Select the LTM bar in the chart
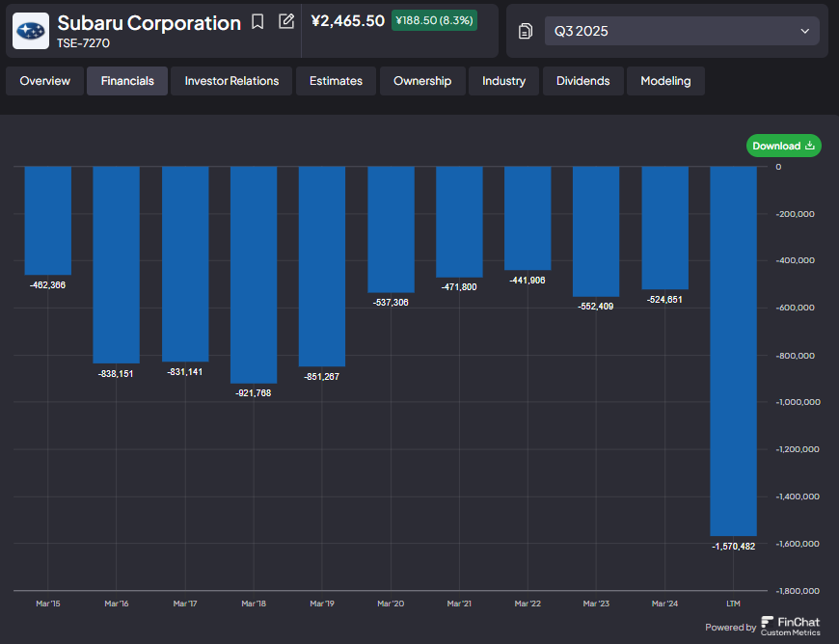 click(x=734, y=351)
